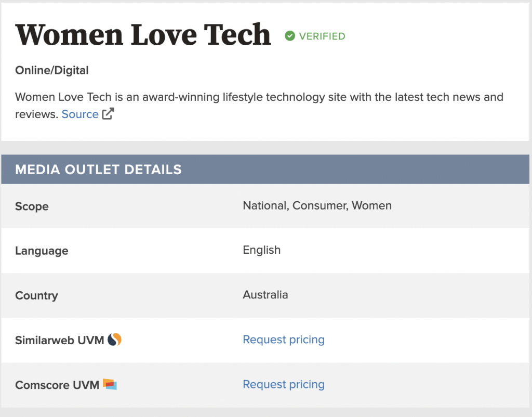Click the Comscore UVM label
The height and width of the screenshot is (417, 532).
[57, 385]
